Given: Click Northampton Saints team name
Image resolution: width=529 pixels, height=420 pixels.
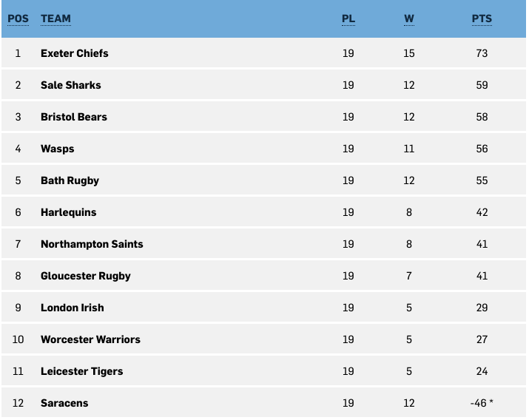Looking at the screenshot, I should point(92,244).
